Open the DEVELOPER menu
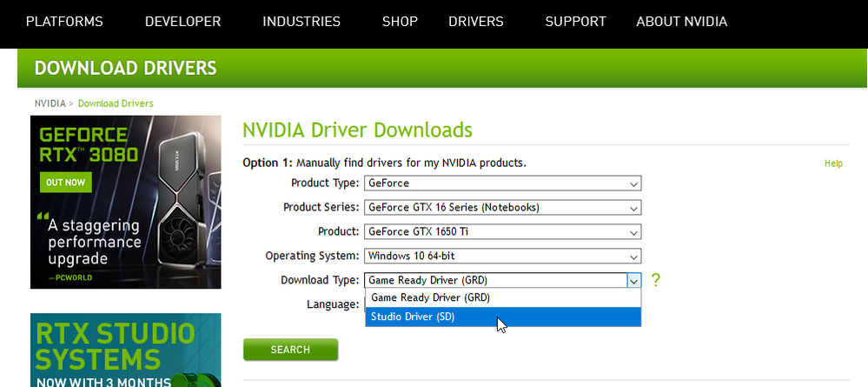Image resolution: width=868 pixels, height=387 pixels. (182, 22)
